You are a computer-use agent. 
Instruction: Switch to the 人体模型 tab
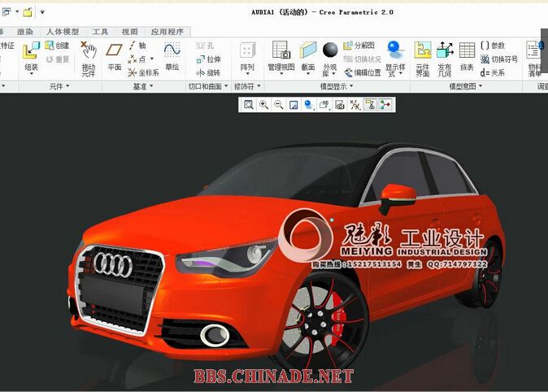click(x=63, y=32)
